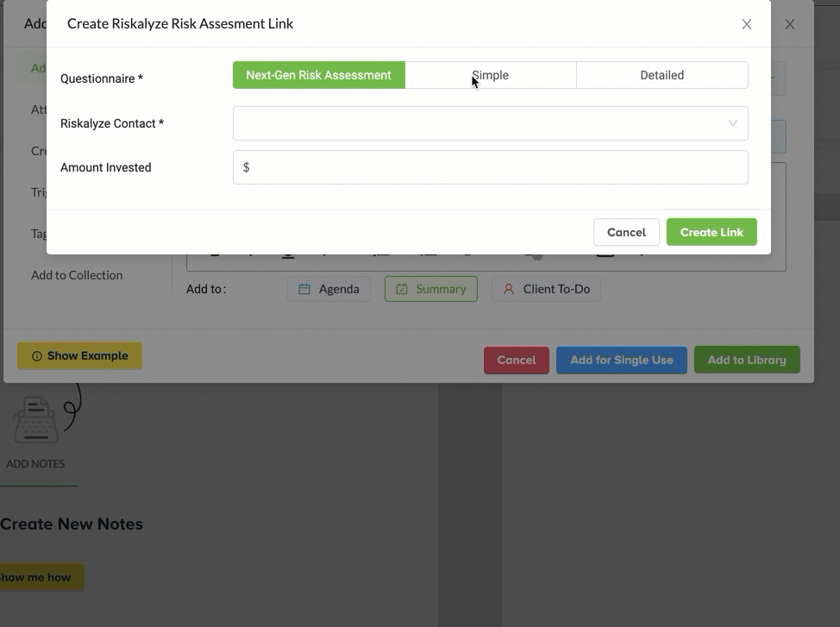Image resolution: width=840 pixels, height=627 pixels.
Task: Click the Agenda calendar icon
Action: (x=304, y=289)
